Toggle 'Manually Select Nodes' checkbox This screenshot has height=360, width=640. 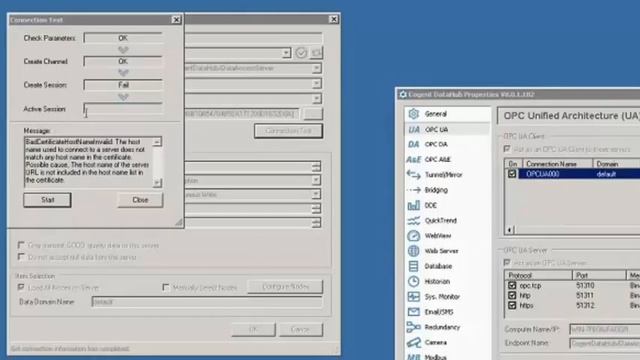coord(166,288)
